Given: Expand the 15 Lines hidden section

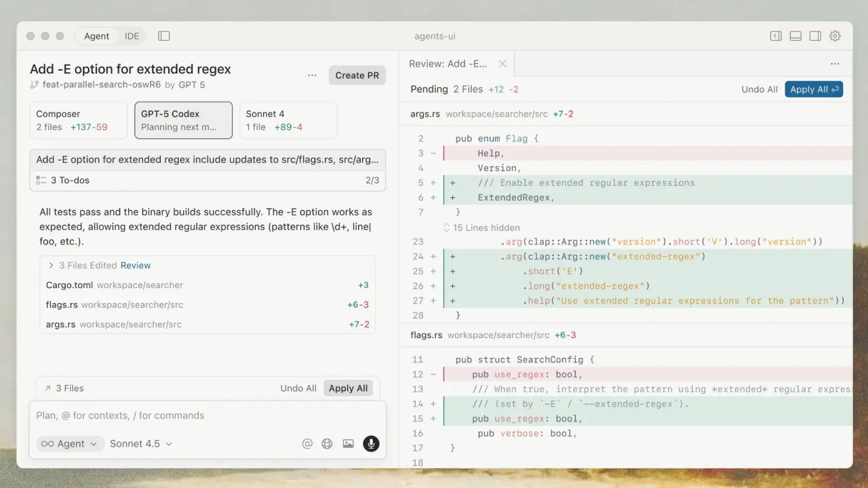Looking at the screenshot, I should pyautogui.click(x=481, y=228).
